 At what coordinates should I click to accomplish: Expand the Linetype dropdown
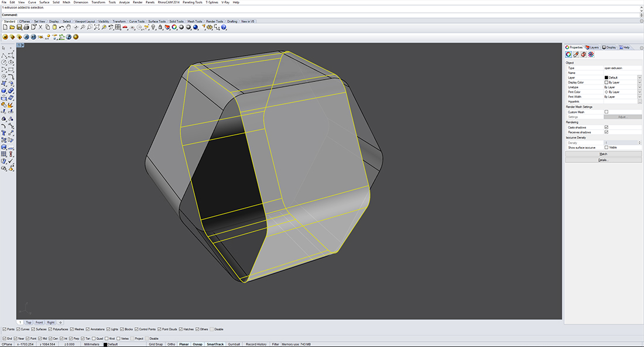(639, 87)
